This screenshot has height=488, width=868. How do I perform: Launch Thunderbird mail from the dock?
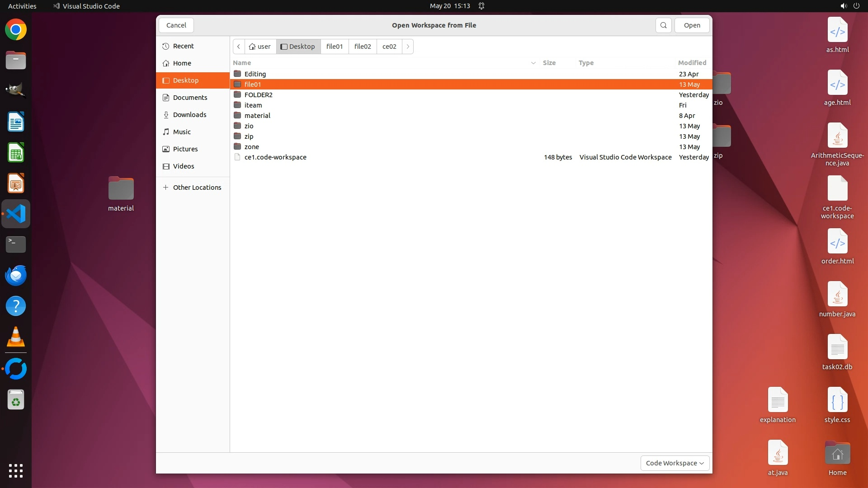16,275
